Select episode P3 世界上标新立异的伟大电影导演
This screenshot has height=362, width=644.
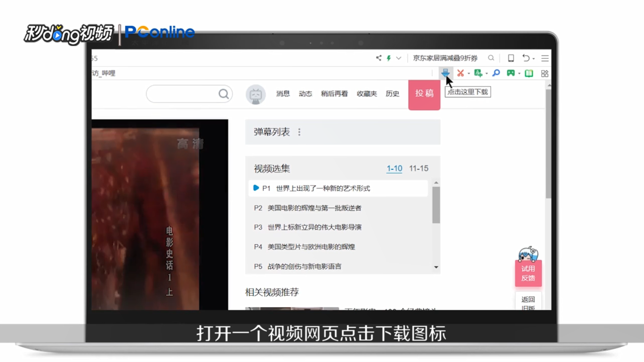(x=314, y=227)
